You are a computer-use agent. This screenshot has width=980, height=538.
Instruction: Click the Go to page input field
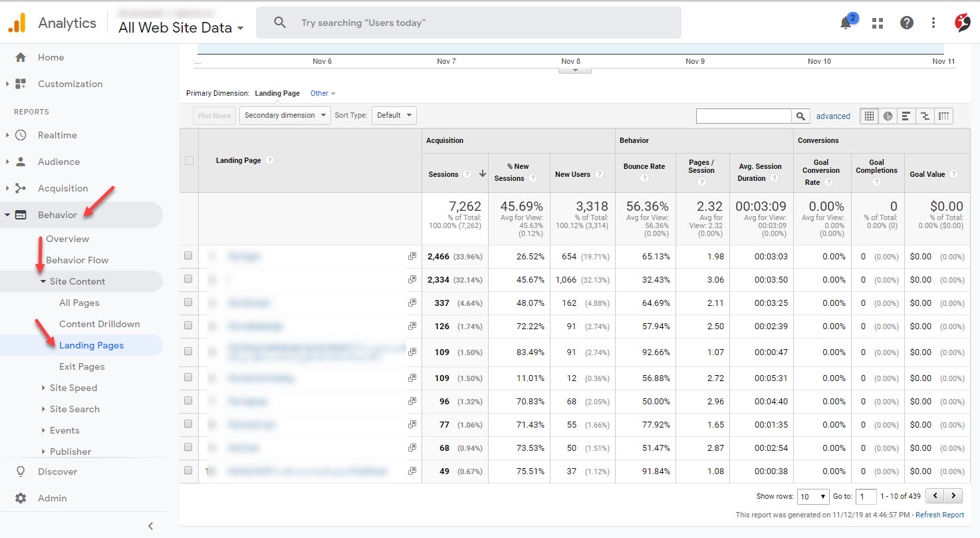click(865, 496)
